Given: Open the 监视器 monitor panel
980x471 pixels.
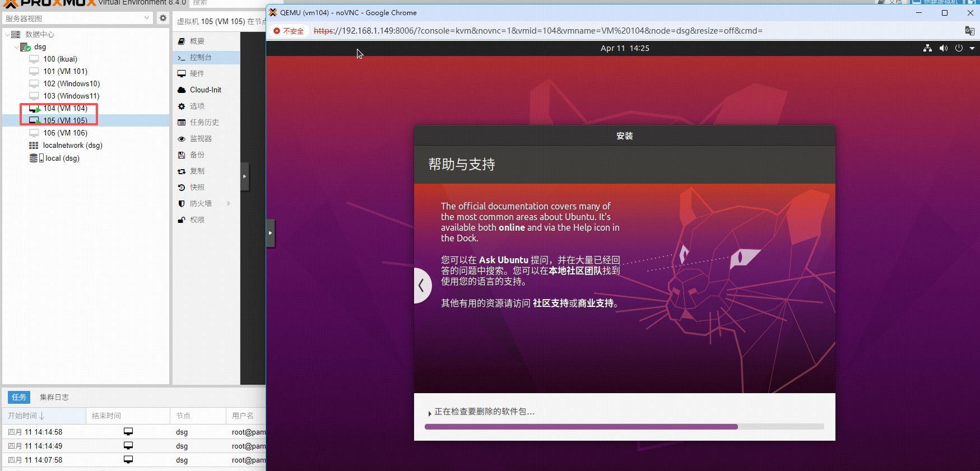Looking at the screenshot, I should click(206, 139).
